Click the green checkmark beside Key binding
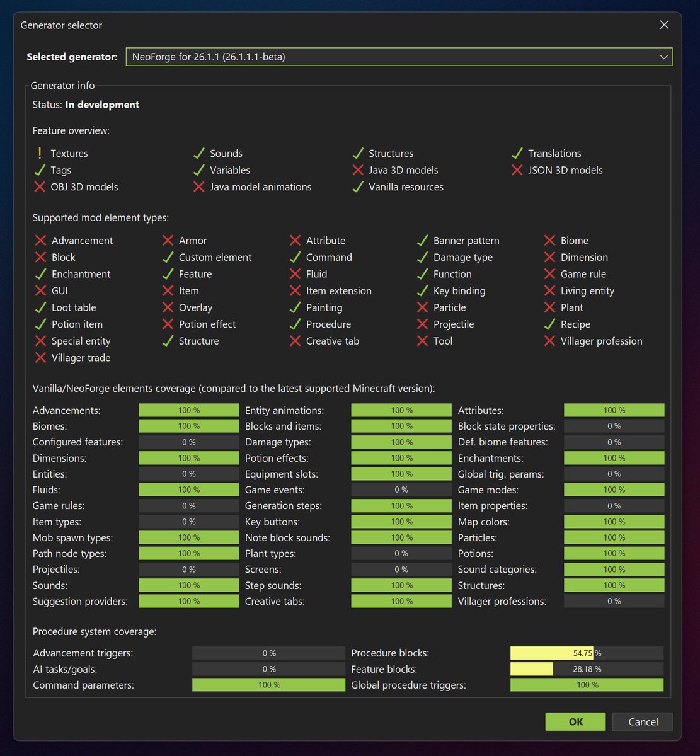Screen dimensions: 700x756 422,291
